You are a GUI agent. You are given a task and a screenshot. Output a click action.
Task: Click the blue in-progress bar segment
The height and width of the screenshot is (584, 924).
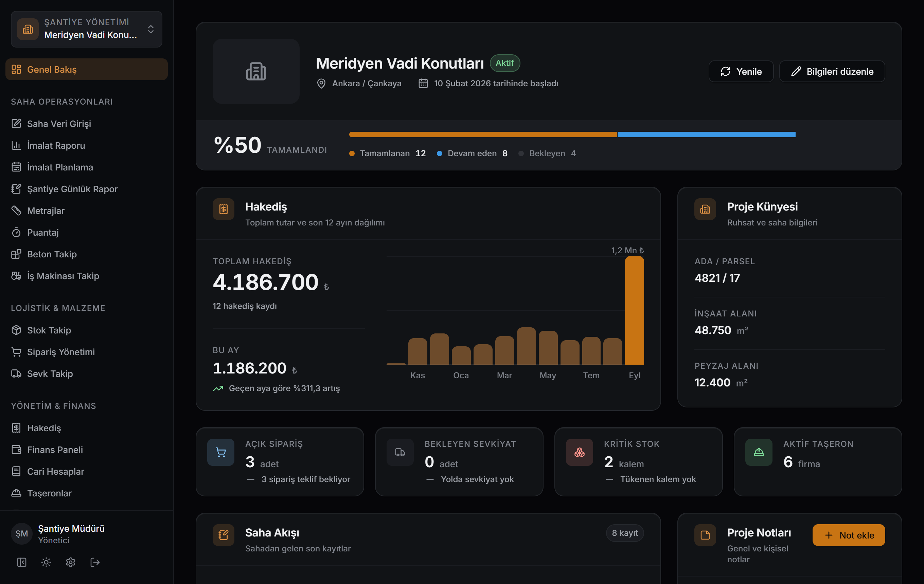tap(706, 134)
